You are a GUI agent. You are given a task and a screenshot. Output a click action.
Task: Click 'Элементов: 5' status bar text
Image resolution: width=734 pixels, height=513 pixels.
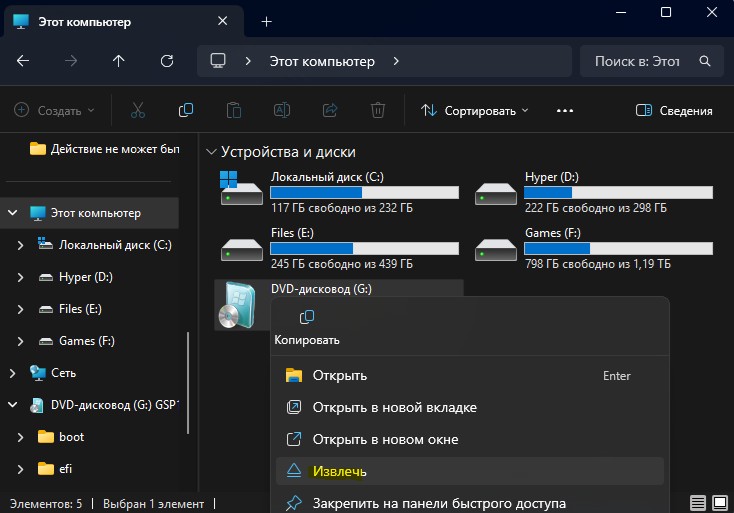coord(46,504)
